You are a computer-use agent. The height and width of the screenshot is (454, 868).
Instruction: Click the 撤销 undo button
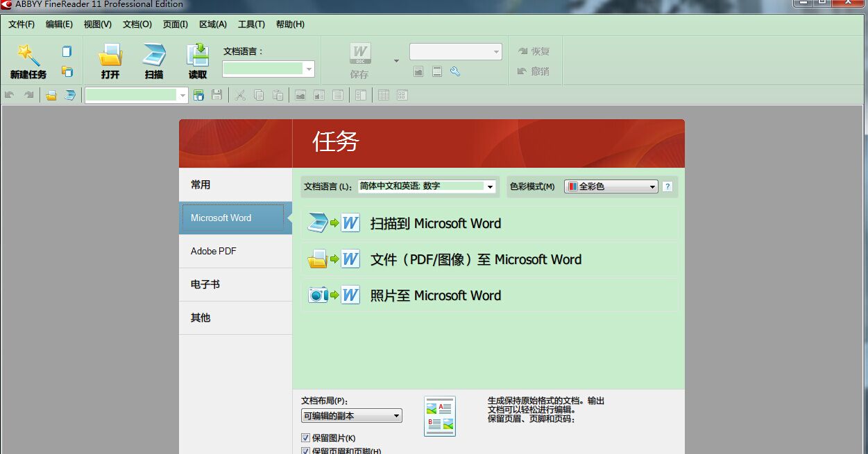point(534,71)
